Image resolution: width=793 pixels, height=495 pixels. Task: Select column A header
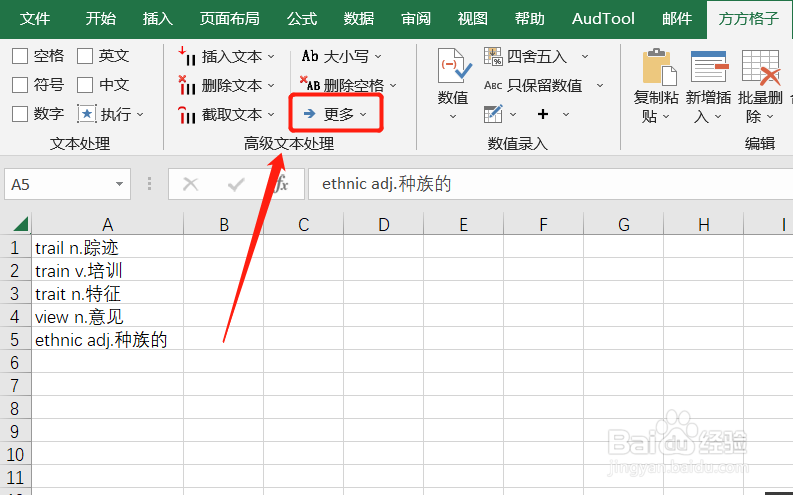[107, 224]
